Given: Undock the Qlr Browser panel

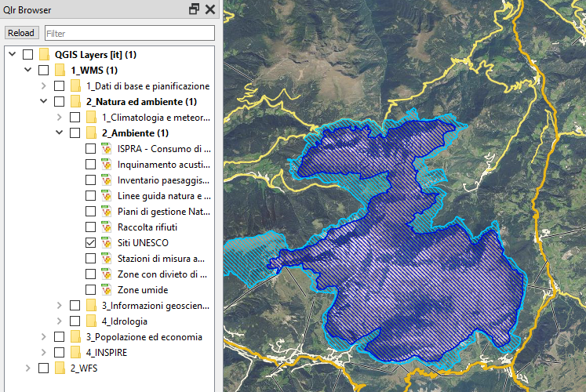Looking at the screenshot, I should (x=195, y=9).
